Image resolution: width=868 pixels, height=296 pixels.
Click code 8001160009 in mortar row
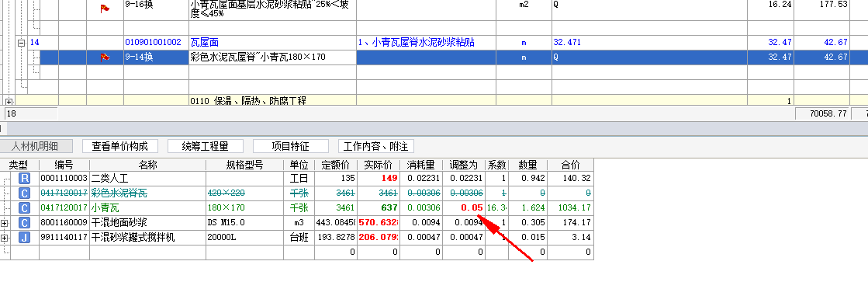click(64, 223)
